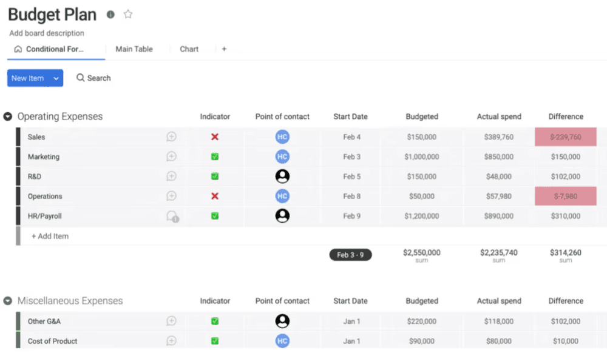Toggle the Other G&A green check indicator
Image resolution: width=607 pixels, height=364 pixels.
[x=215, y=322]
